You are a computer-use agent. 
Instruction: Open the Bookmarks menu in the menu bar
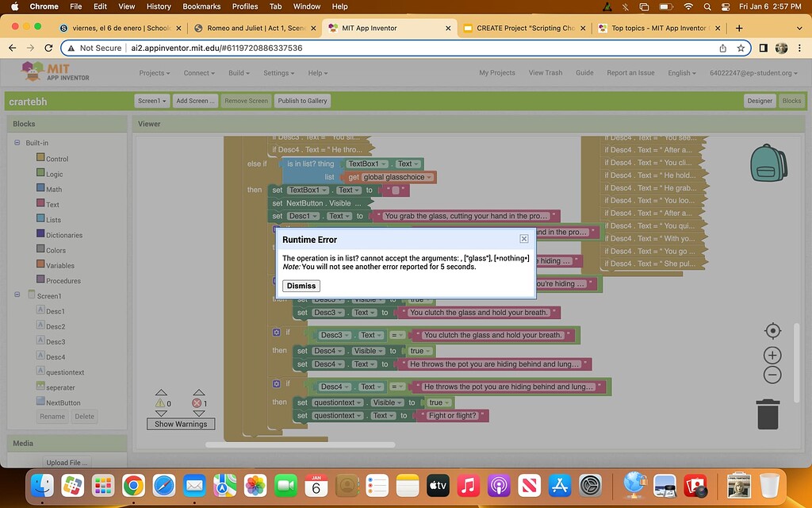tap(201, 6)
